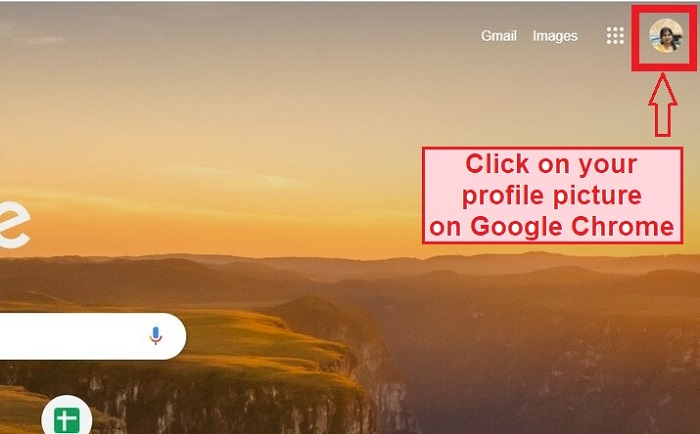Click the Gmail text in header
Image resolution: width=700 pixels, height=434 pixels.
click(499, 36)
